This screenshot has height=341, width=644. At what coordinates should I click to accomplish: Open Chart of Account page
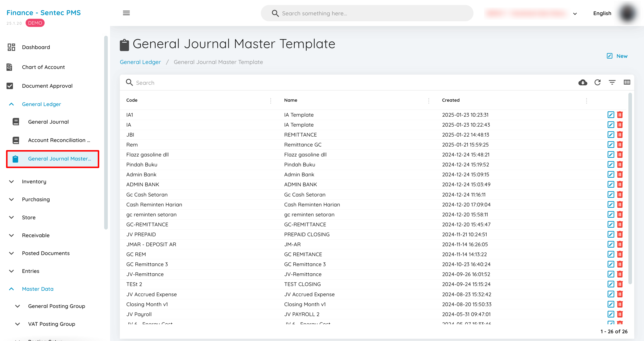click(43, 67)
